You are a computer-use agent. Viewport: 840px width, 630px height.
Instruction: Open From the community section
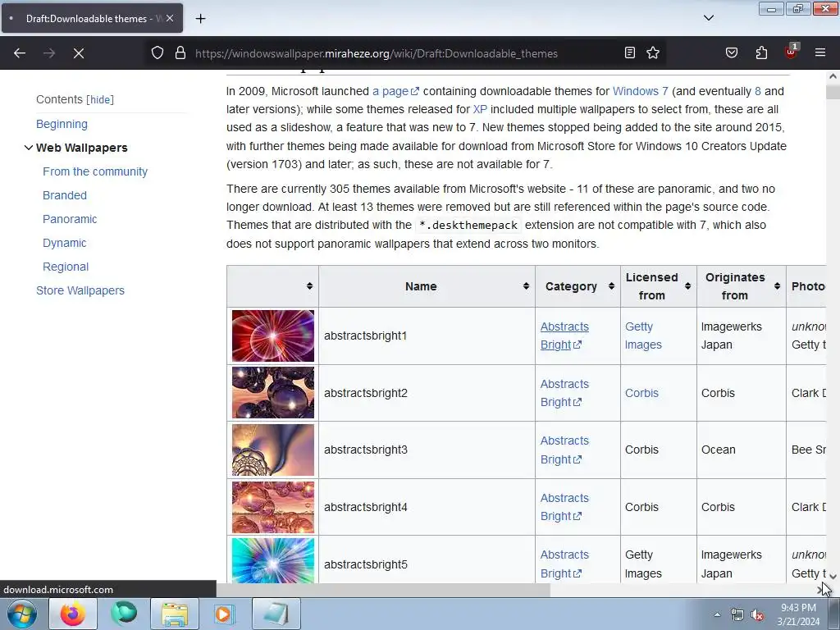click(x=95, y=171)
